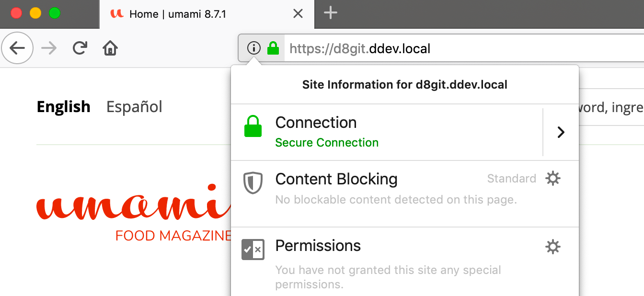Click the Forward navigation arrow
This screenshot has height=296, width=644.
coord(48,48)
